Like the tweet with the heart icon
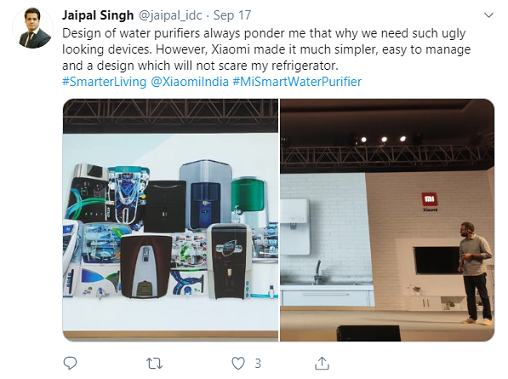The height and width of the screenshot is (379, 508). (x=238, y=363)
